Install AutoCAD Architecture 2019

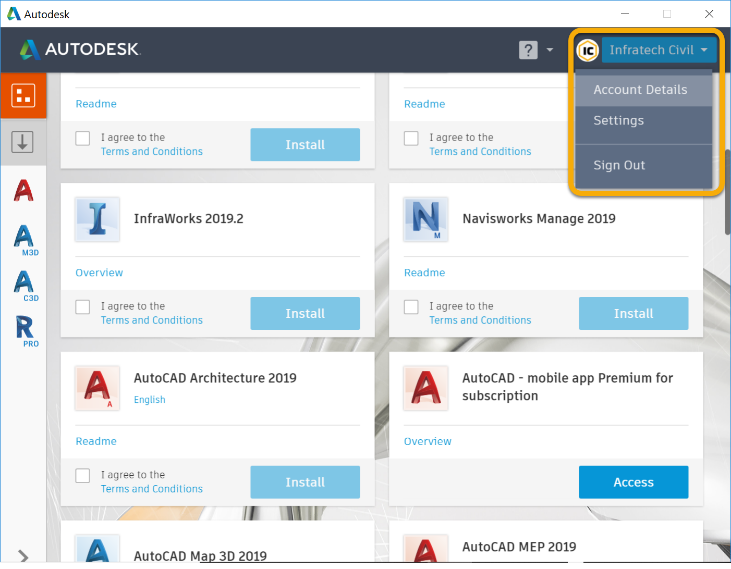pyautogui.click(x=305, y=482)
